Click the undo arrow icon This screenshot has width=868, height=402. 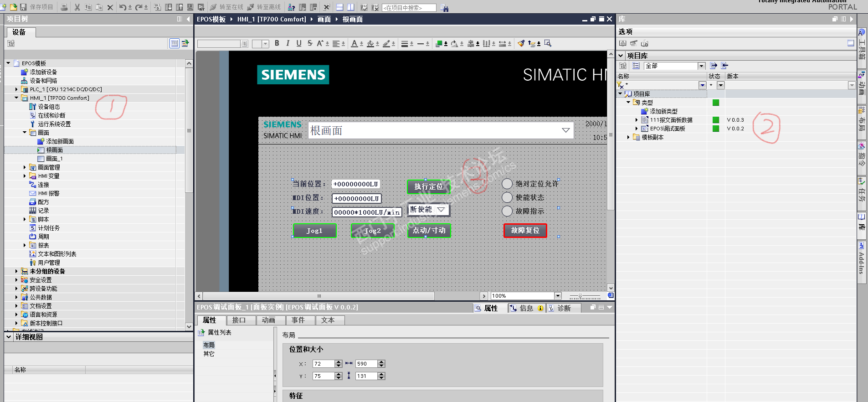click(x=123, y=7)
